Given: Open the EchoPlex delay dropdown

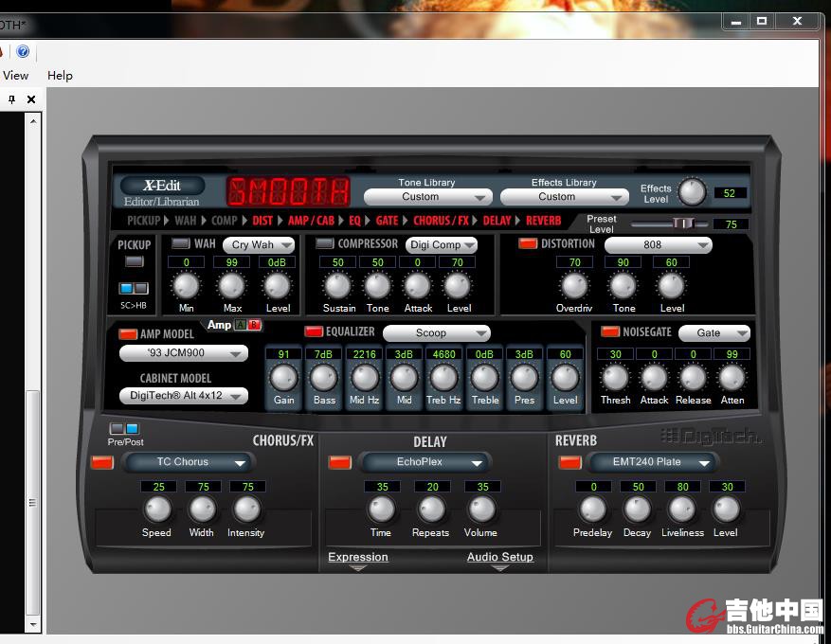Looking at the screenshot, I should pos(425,462).
